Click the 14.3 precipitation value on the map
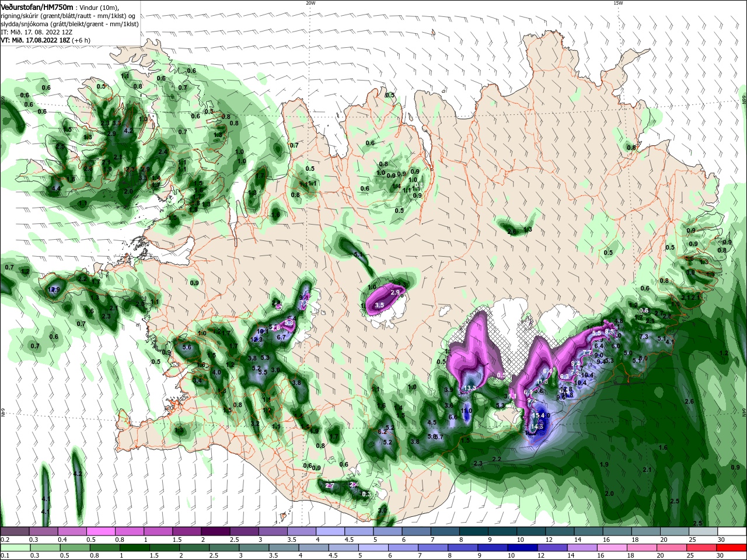 tap(537, 426)
